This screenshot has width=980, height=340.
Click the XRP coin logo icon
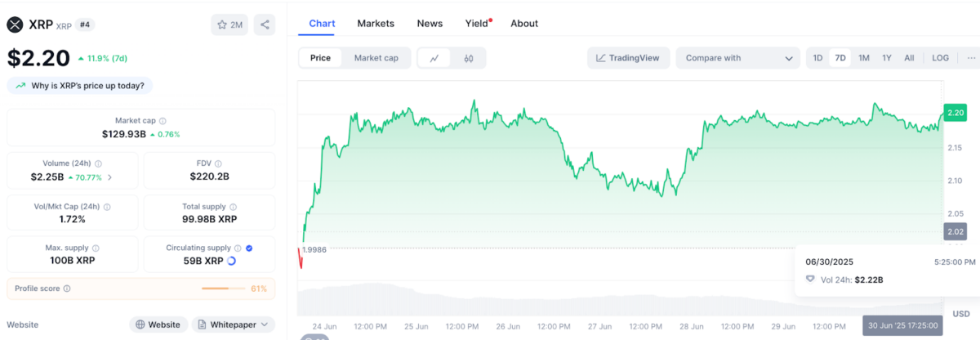coord(16,25)
